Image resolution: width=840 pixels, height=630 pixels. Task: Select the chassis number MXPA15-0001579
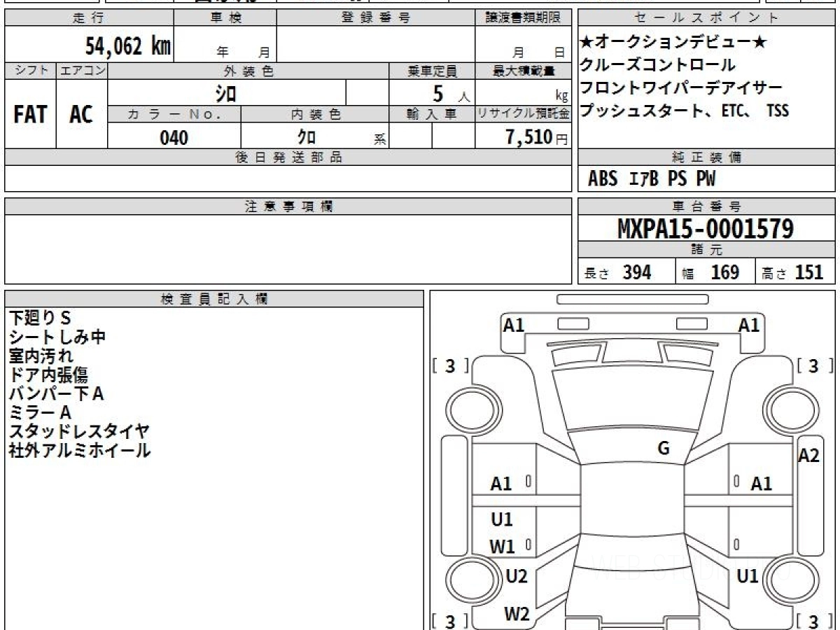(706, 229)
